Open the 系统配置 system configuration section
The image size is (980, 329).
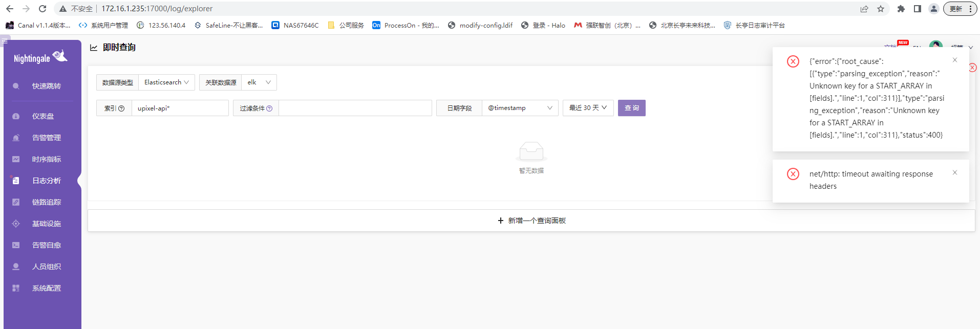(42, 288)
